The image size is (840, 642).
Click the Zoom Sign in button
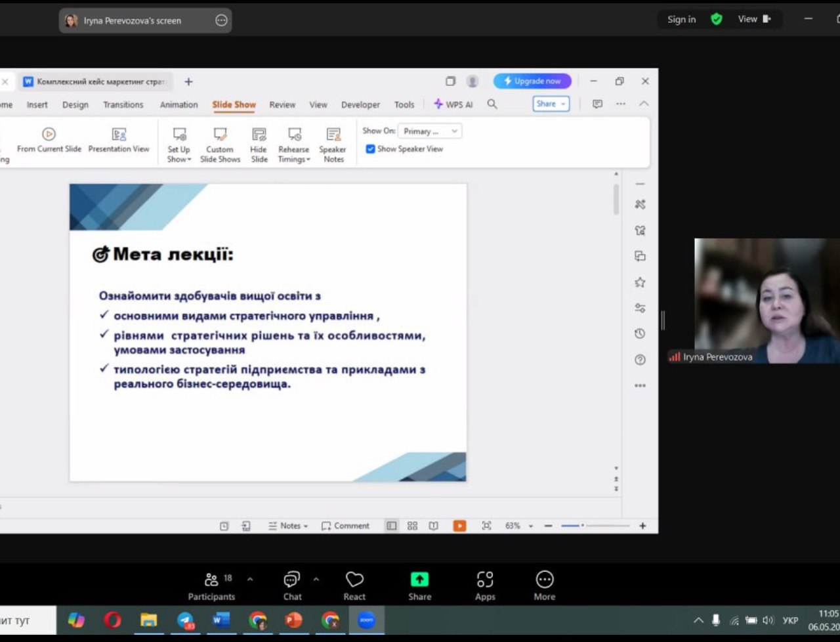(x=681, y=20)
